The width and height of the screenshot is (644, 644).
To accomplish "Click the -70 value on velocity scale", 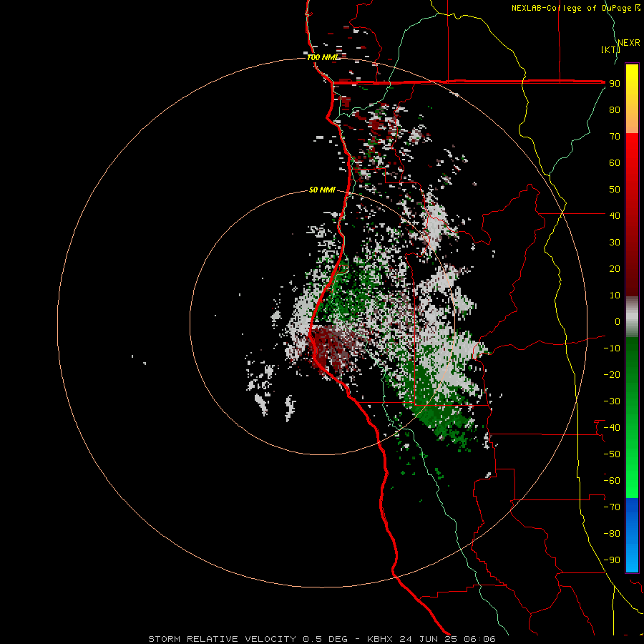I will [x=612, y=507].
